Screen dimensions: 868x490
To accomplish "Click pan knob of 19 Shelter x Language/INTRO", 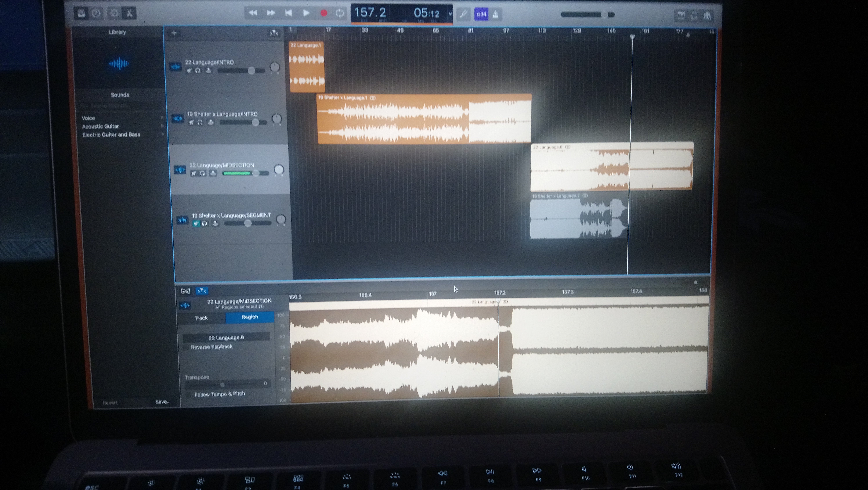I will tap(277, 118).
